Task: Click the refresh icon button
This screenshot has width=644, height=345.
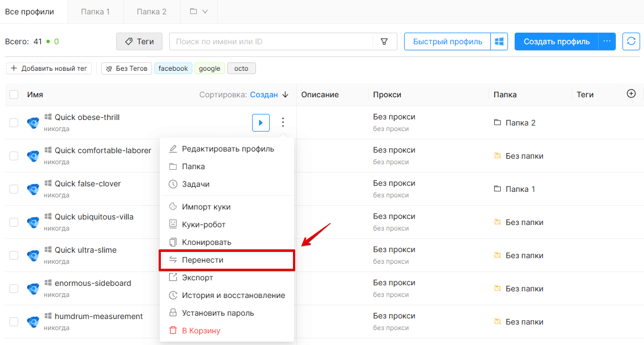Action: [631, 41]
